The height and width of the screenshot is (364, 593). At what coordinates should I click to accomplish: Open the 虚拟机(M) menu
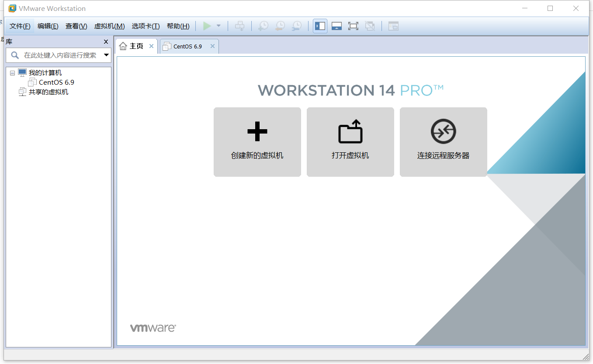(110, 26)
